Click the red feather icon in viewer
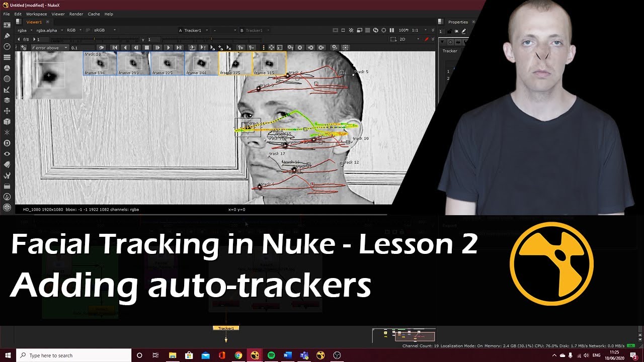Image resolution: width=644 pixels, height=362 pixels. point(426,39)
